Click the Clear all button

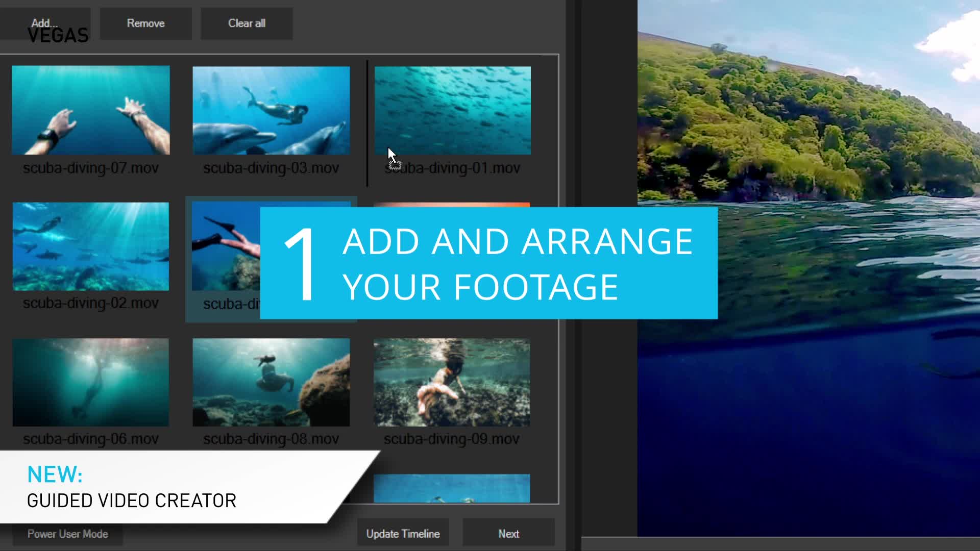pyautogui.click(x=247, y=23)
